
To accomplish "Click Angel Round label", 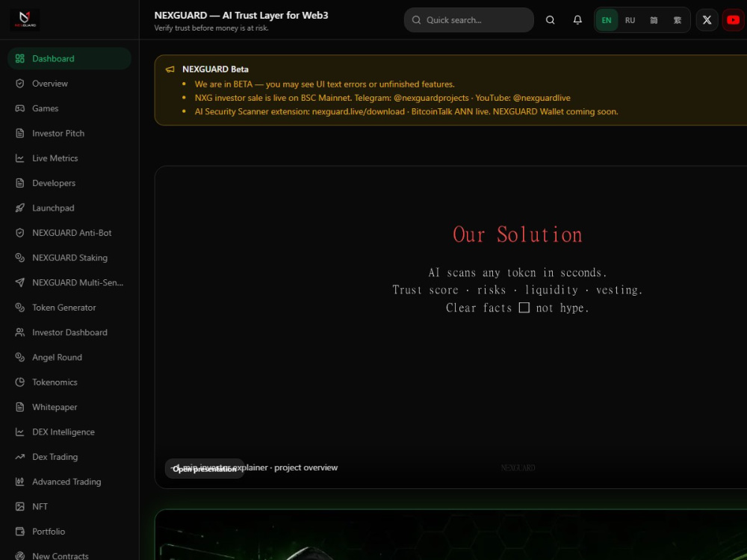I will coord(58,357).
